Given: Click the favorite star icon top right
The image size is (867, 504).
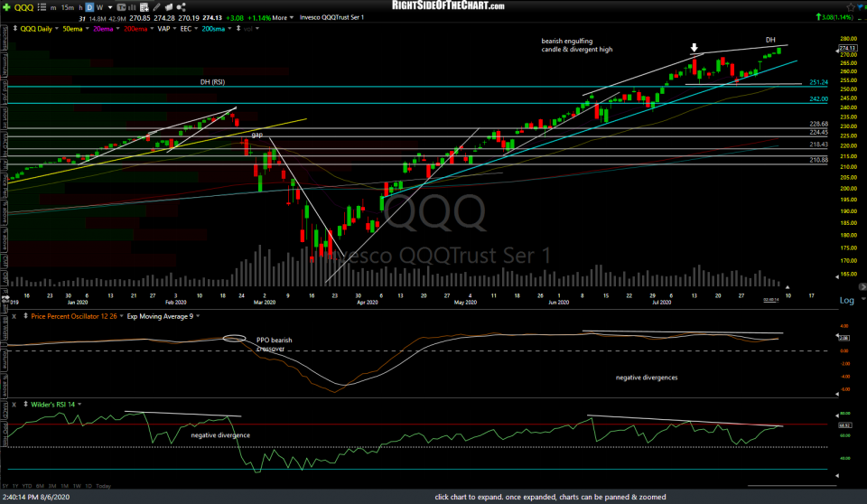Looking at the screenshot, I should click(851, 7).
